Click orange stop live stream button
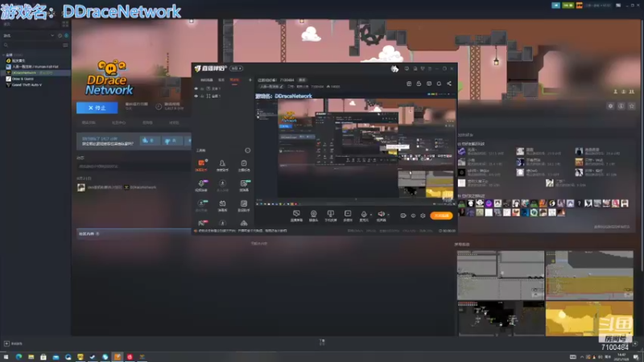This screenshot has width=644, height=362. (x=441, y=216)
